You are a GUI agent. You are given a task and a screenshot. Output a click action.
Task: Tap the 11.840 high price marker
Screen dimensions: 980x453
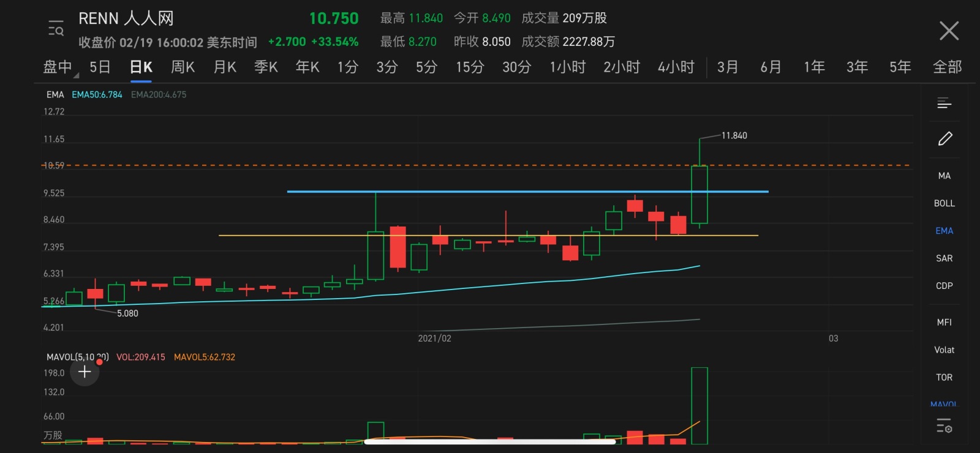coord(734,135)
